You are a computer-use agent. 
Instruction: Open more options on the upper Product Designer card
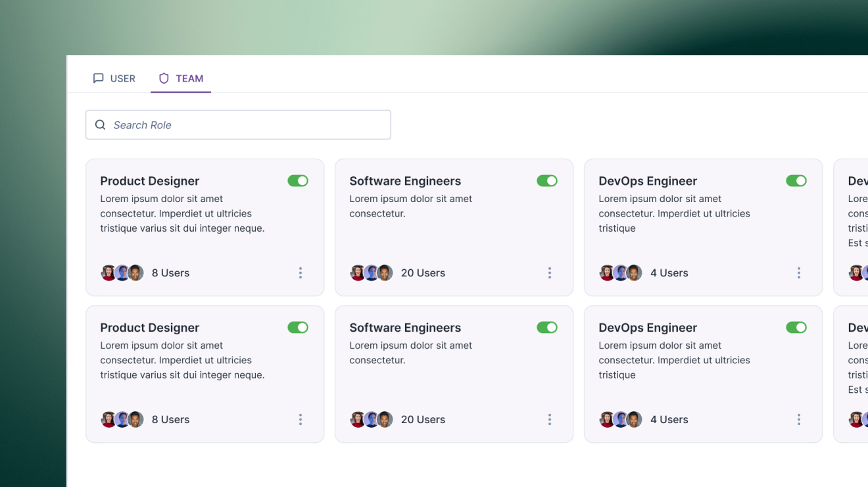pyautogui.click(x=301, y=272)
